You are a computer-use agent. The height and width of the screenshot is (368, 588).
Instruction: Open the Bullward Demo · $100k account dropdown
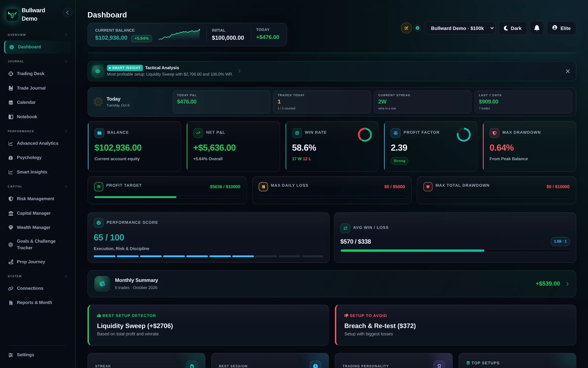(x=460, y=28)
